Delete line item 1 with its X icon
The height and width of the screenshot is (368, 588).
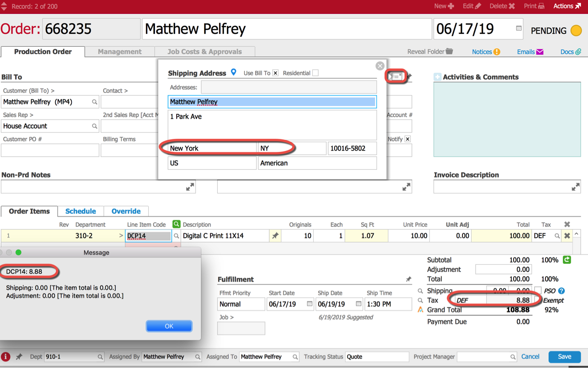pos(567,236)
